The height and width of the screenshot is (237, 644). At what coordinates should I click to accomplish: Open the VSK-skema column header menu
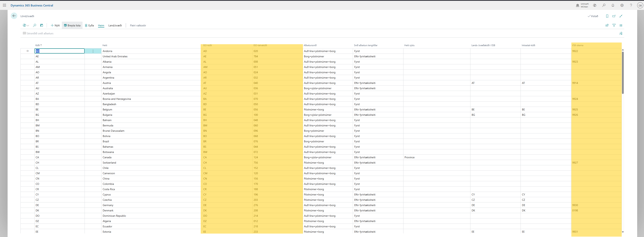pyautogui.click(x=577, y=45)
